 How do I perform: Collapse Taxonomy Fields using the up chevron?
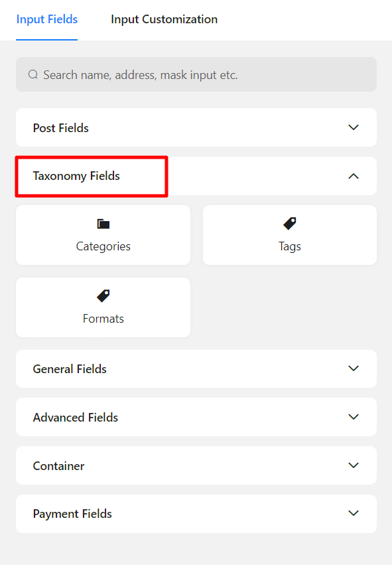(x=354, y=176)
